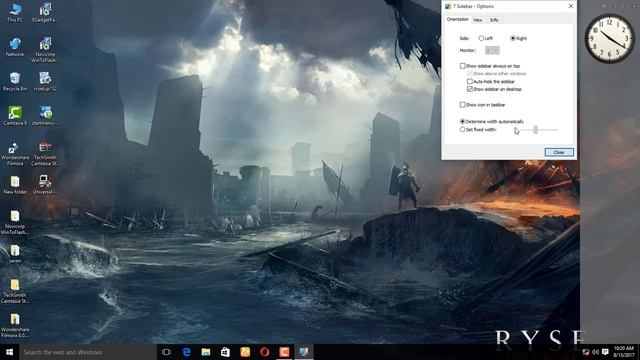Select the Right side radio button
Screen dimensions: 640x360
[x=513, y=38]
